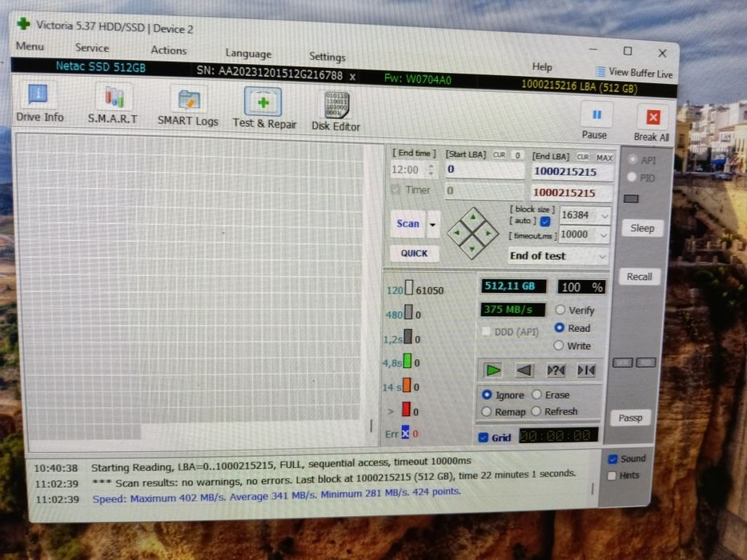Click the blue Err X block indicator
Viewport: 747px width, 560px height.
tap(405, 432)
